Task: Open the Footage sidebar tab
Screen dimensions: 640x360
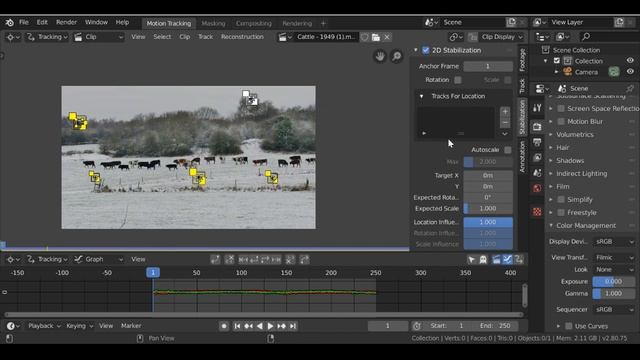Action: [x=522, y=60]
